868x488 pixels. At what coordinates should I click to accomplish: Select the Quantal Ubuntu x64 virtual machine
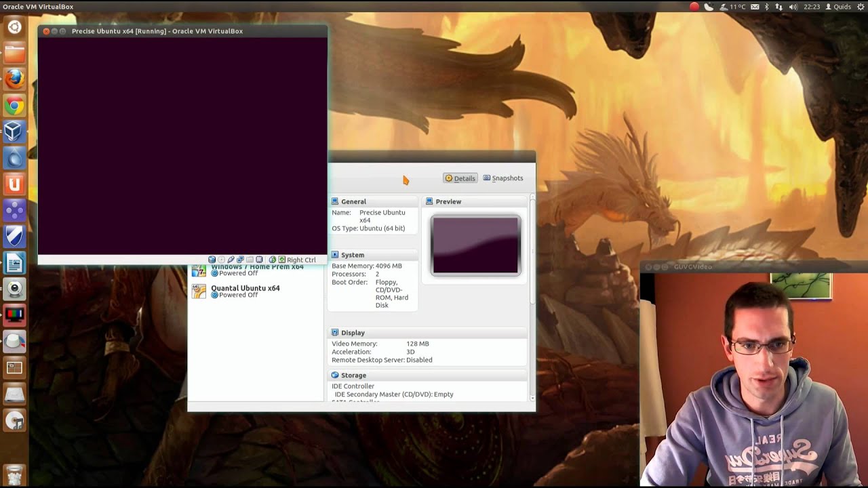[x=256, y=291]
